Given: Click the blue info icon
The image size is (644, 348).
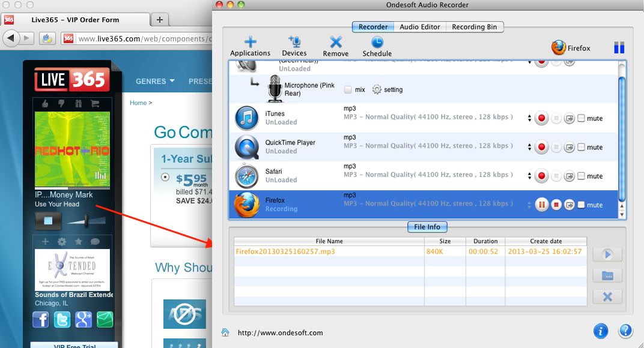Looking at the screenshot, I should click(x=600, y=331).
